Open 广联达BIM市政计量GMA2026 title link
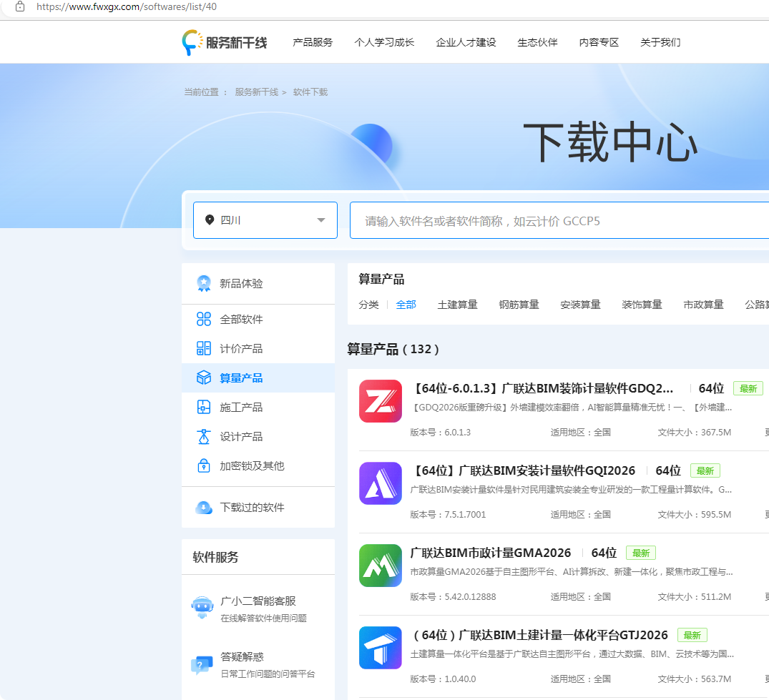This screenshot has height=700, width=769. point(491,553)
